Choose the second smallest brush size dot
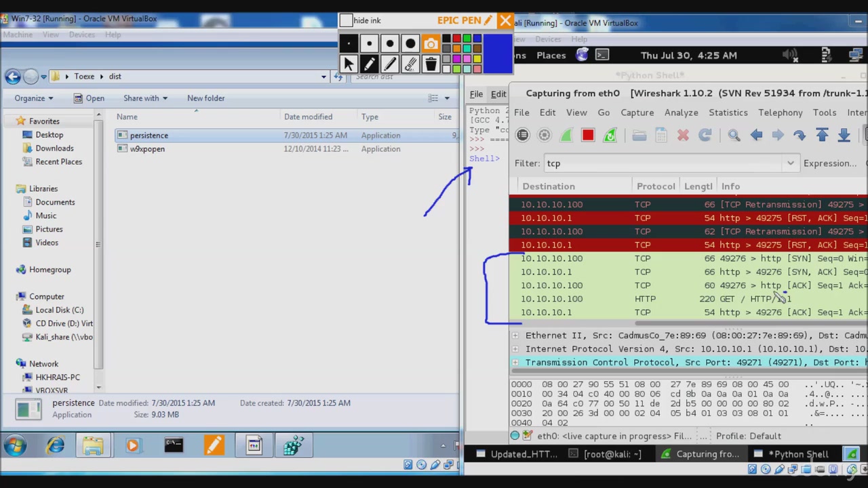Viewport: 868px width, 488px height. (369, 45)
